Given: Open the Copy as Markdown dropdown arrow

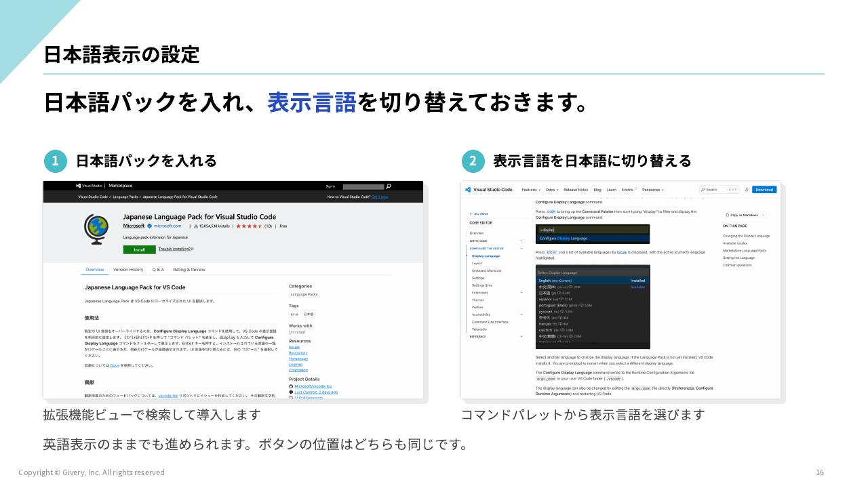Looking at the screenshot, I should tap(764, 215).
